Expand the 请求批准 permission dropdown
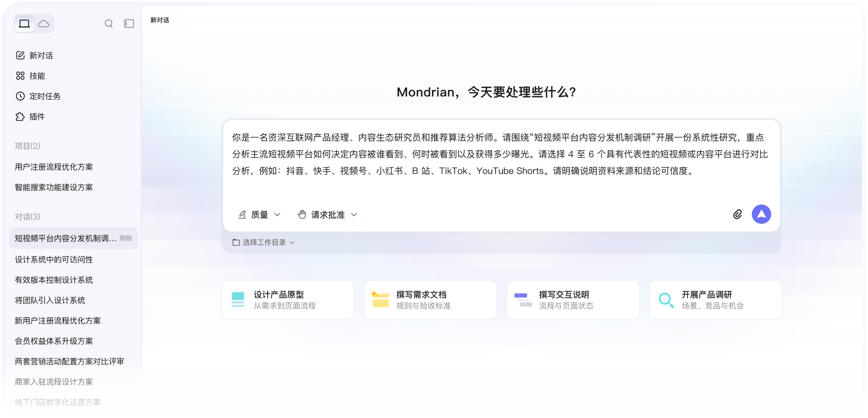This screenshot has height=418, width=868. click(x=327, y=215)
